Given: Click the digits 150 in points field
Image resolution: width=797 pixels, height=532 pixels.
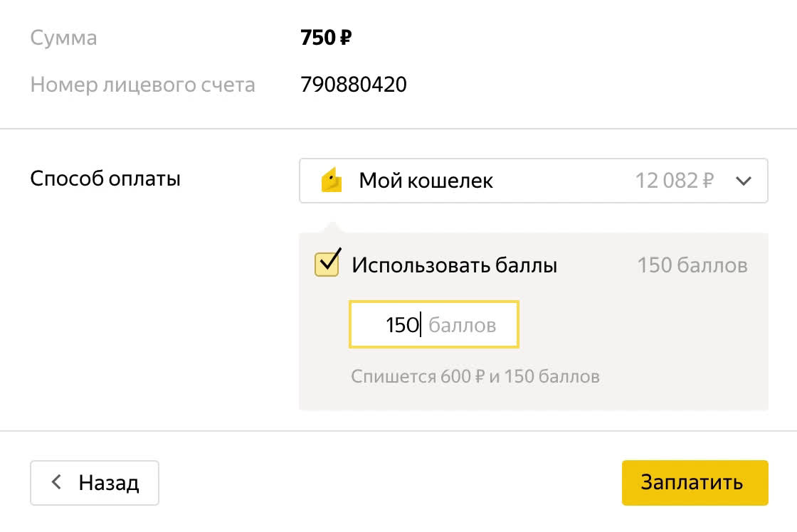Looking at the screenshot, I should point(402,325).
